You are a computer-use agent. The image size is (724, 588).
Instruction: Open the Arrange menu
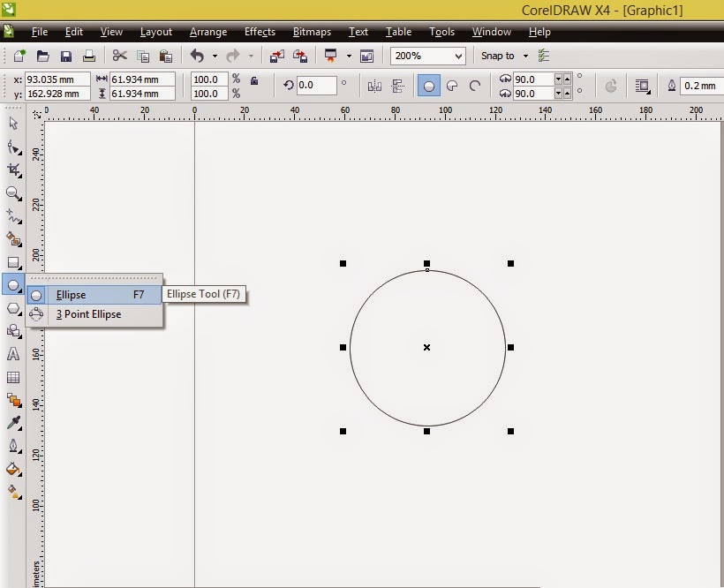pyautogui.click(x=208, y=32)
